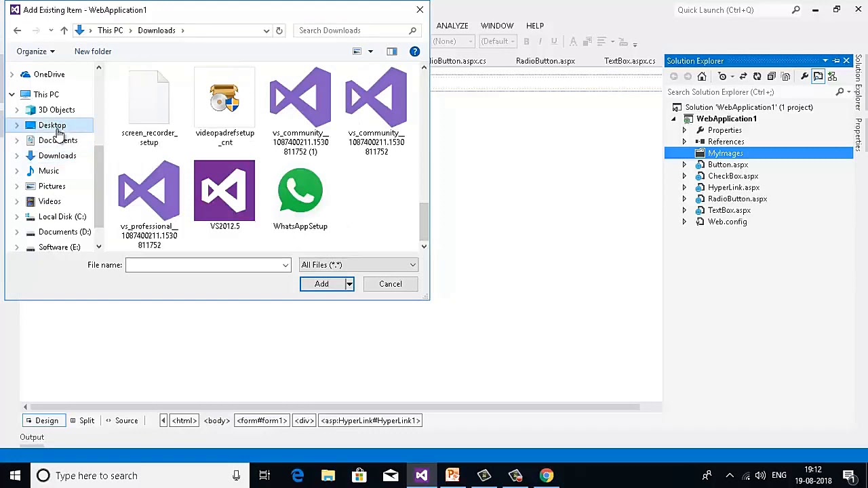Open the HELP menu

[x=535, y=26]
